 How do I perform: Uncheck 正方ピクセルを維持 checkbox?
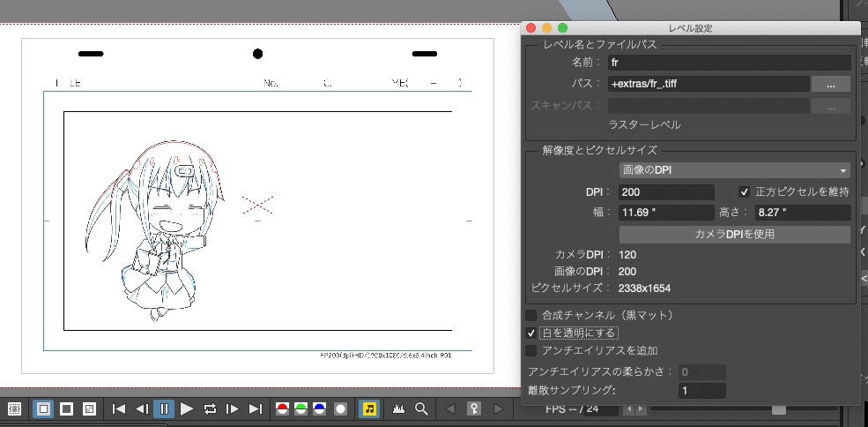[x=745, y=191]
